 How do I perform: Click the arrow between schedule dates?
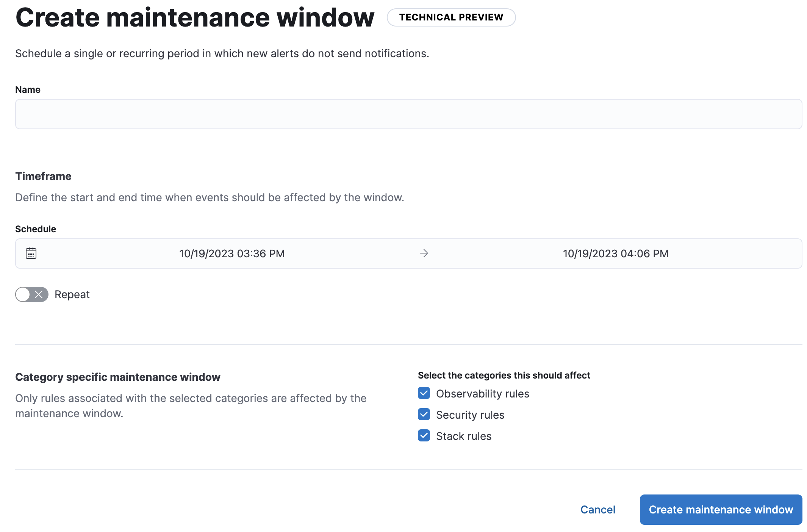424,253
